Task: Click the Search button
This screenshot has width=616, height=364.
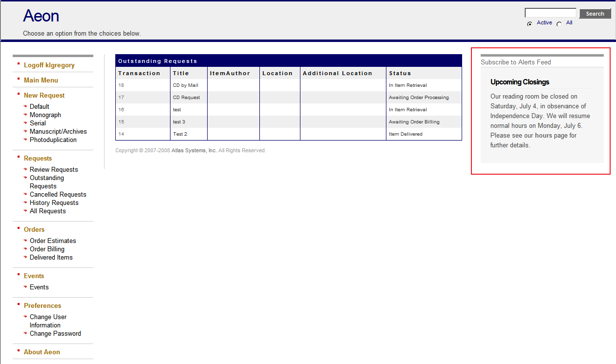Action: [x=595, y=14]
